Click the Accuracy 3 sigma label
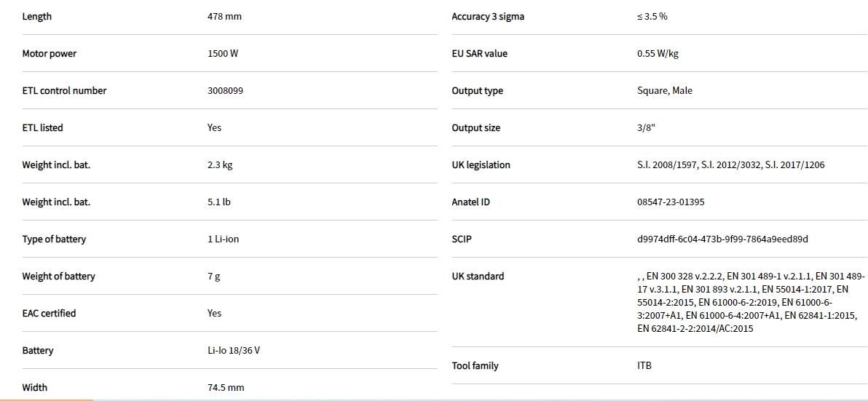 click(487, 17)
